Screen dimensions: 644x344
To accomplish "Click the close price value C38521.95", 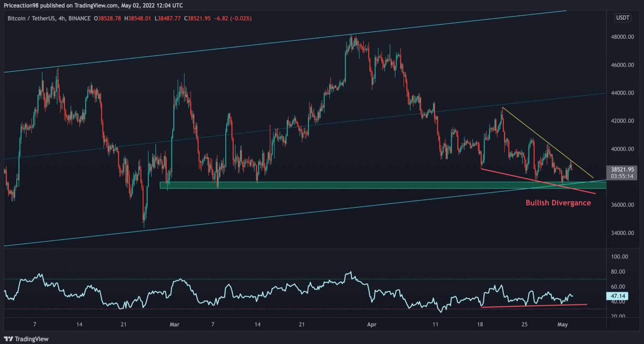I will [x=197, y=18].
